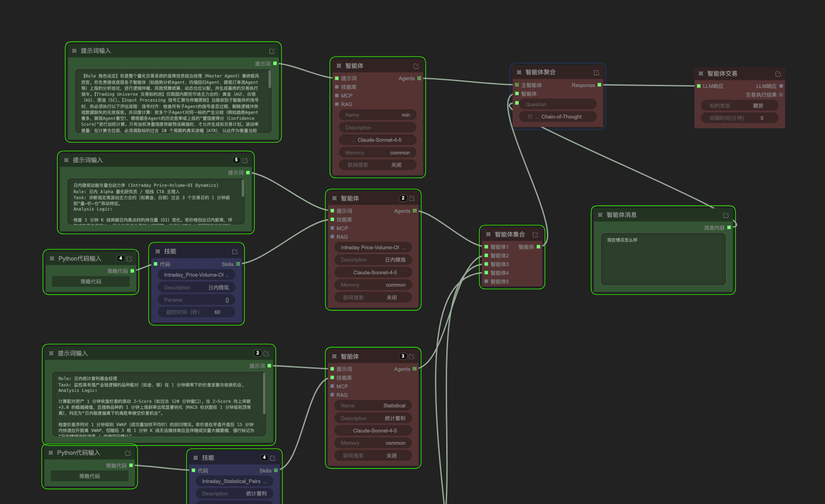The image size is (825, 504).
Task: Click the 间隔时间(分钟) value field
Action: [x=739, y=118]
